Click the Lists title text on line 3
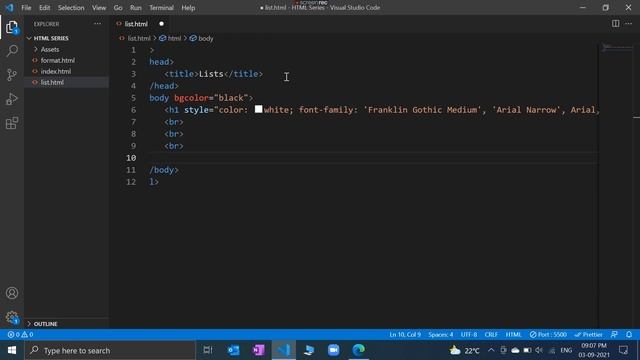Screen dimensions: 640x360 (x=211, y=74)
